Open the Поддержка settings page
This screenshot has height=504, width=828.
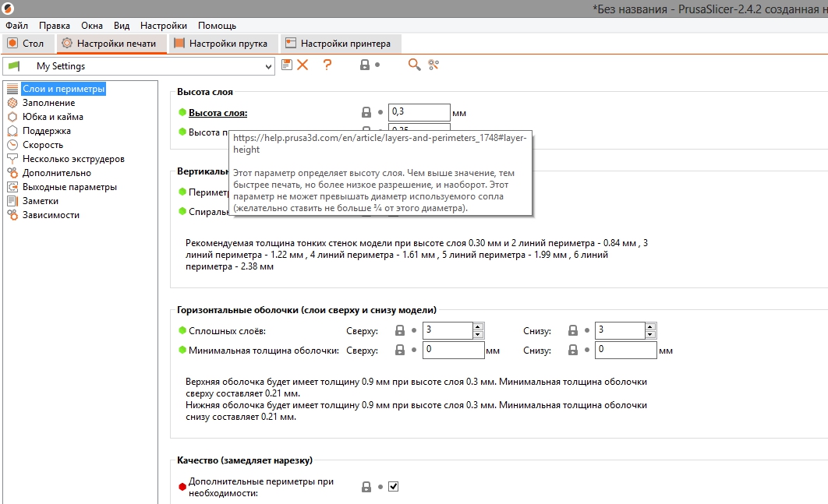pyautogui.click(x=47, y=131)
